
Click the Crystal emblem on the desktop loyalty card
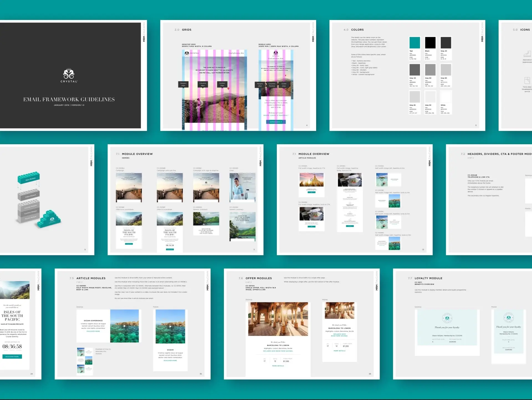pyautogui.click(x=447, y=318)
